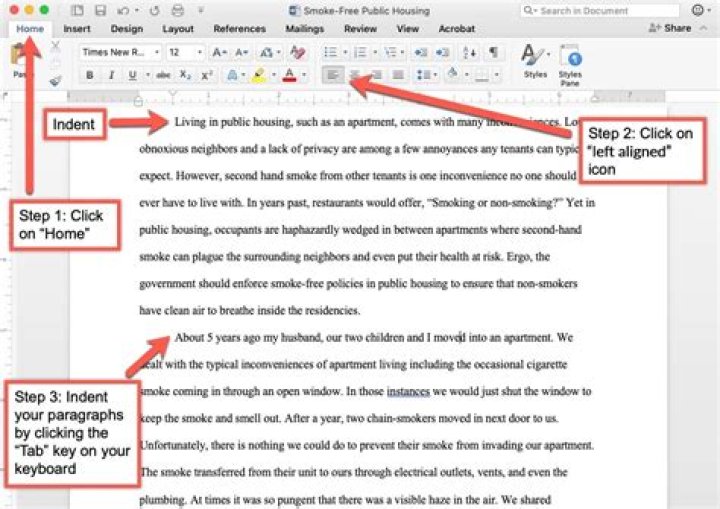Click the subscript icon
This screenshot has width=720, height=509.
[x=185, y=75]
